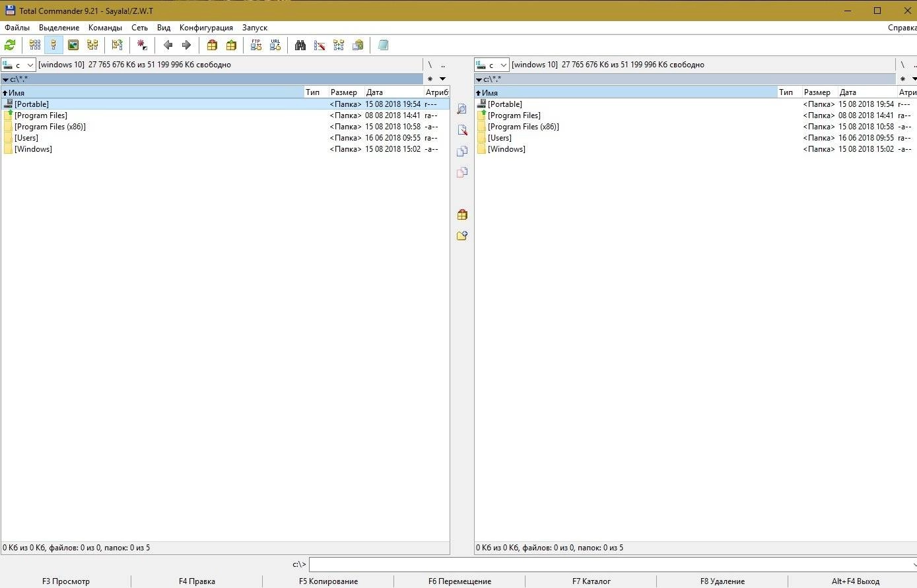The width and height of the screenshot is (917, 588).
Task: Switch to brief file list view icon
Action: point(35,45)
